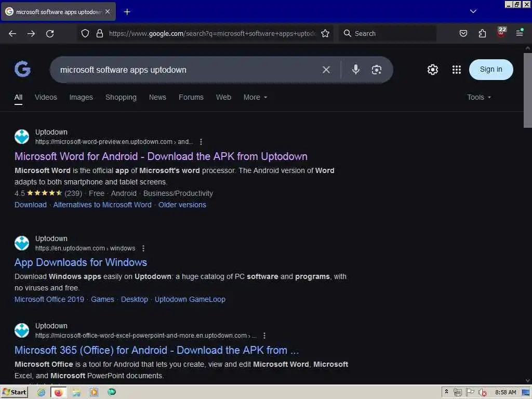532x399 pixels.
Task: Click Uptodown favicon of App Downloads for Windows result
Action: pyautogui.click(x=22, y=243)
